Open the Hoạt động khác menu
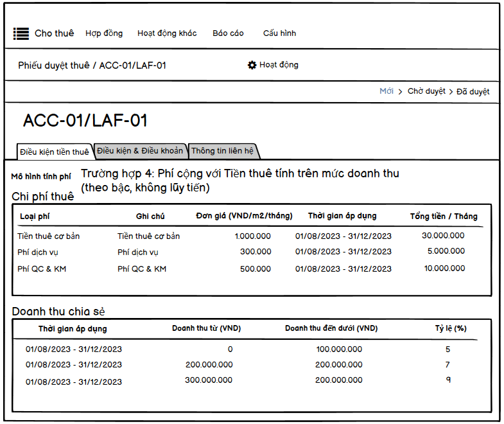The height and width of the screenshot is (424, 504). 167,33
